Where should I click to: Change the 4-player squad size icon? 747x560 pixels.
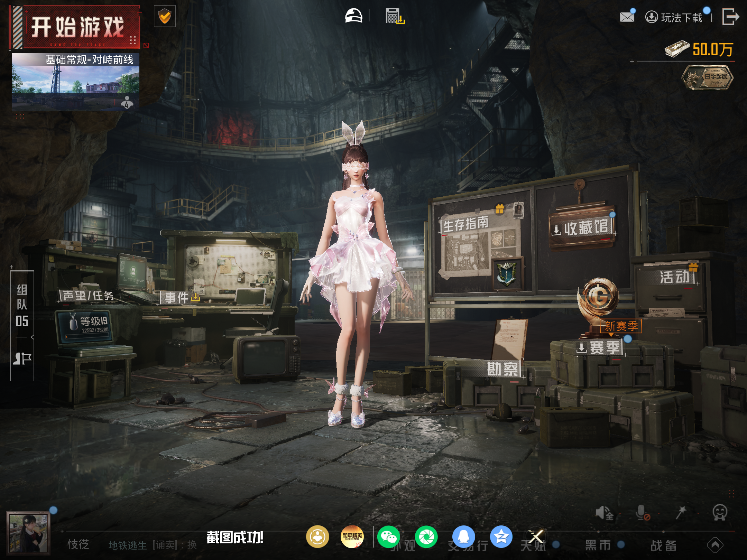coord(127,102)
